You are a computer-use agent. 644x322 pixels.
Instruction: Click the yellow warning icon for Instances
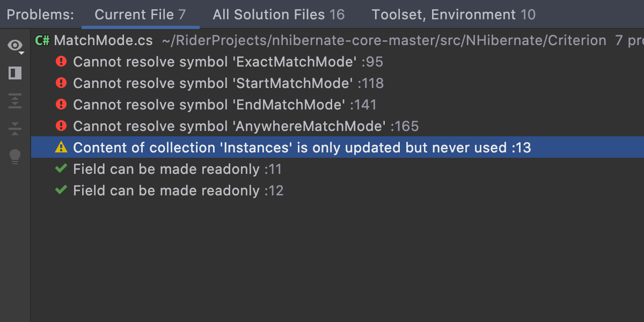point(61,148)
